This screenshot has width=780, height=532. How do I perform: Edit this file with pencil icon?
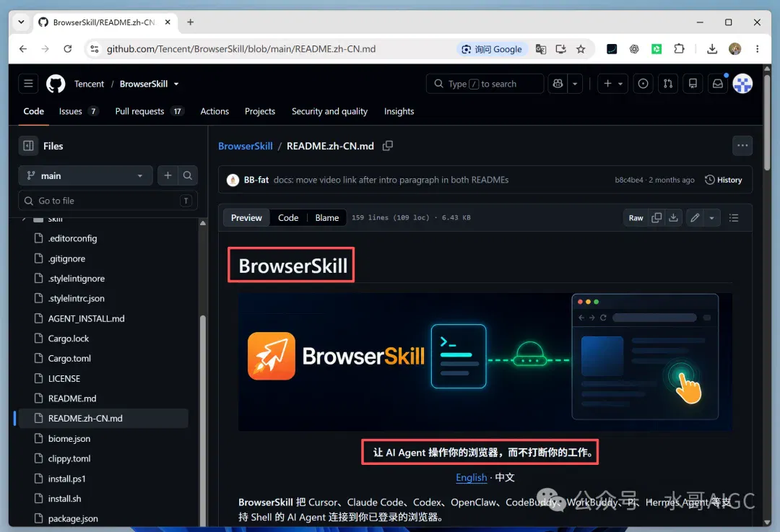[x=695, y=218]
